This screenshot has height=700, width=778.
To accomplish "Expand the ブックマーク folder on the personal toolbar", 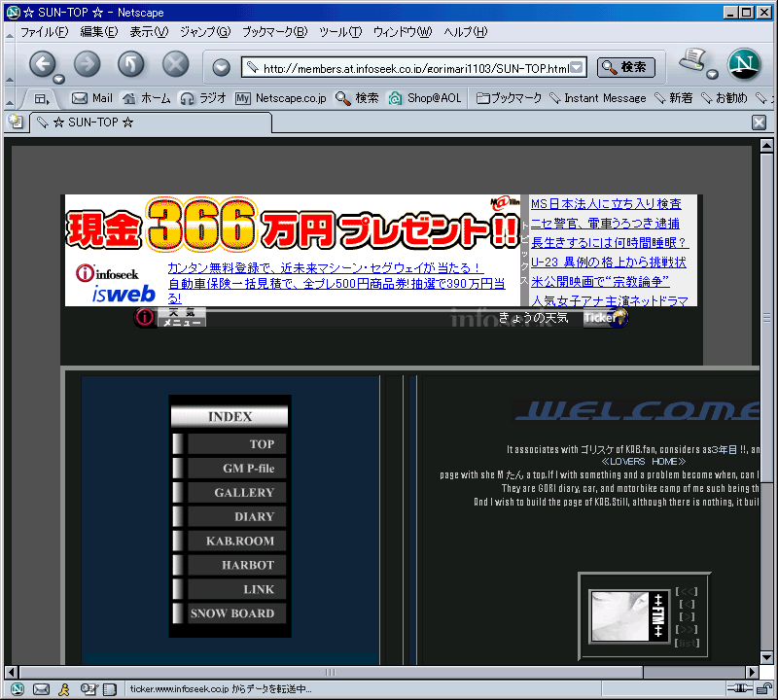I will pyautogui.click(x=509, y=98).
